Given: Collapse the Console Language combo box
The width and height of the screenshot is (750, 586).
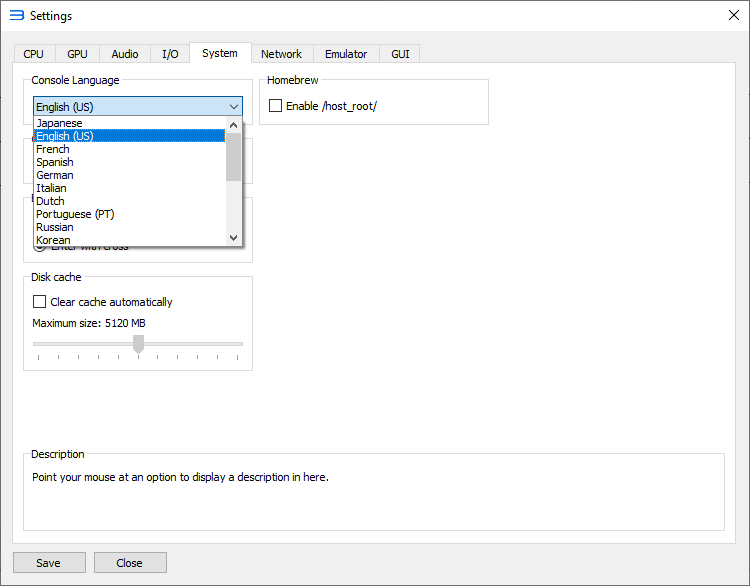Looking at the screenshot, I should (138, 107).
